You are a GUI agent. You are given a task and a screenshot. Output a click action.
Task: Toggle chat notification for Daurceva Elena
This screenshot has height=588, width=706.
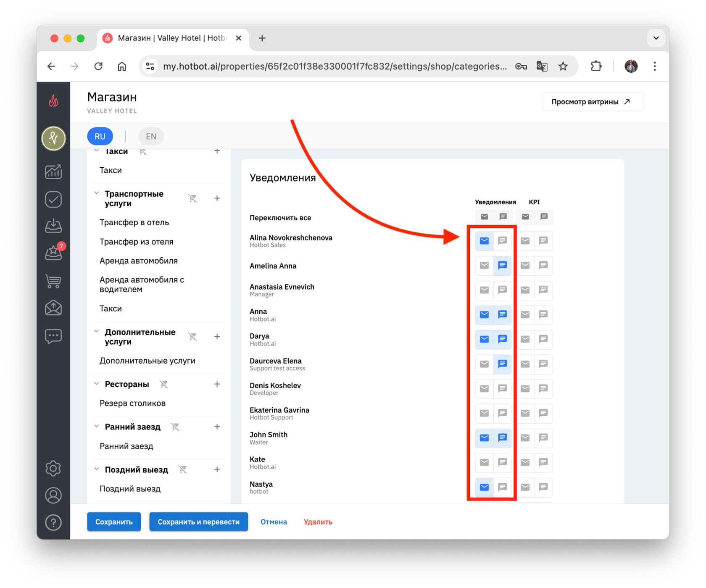(x=503, y=364)
